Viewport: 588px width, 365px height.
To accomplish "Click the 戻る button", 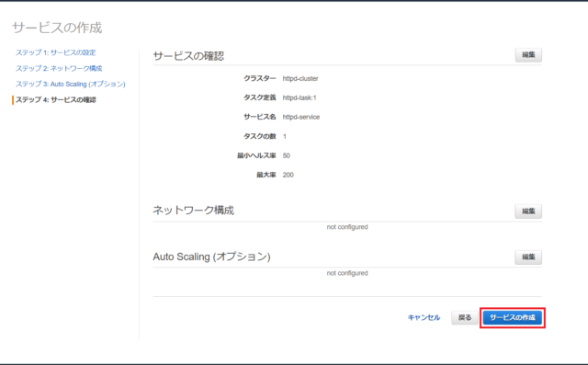I will click(465, 317).
